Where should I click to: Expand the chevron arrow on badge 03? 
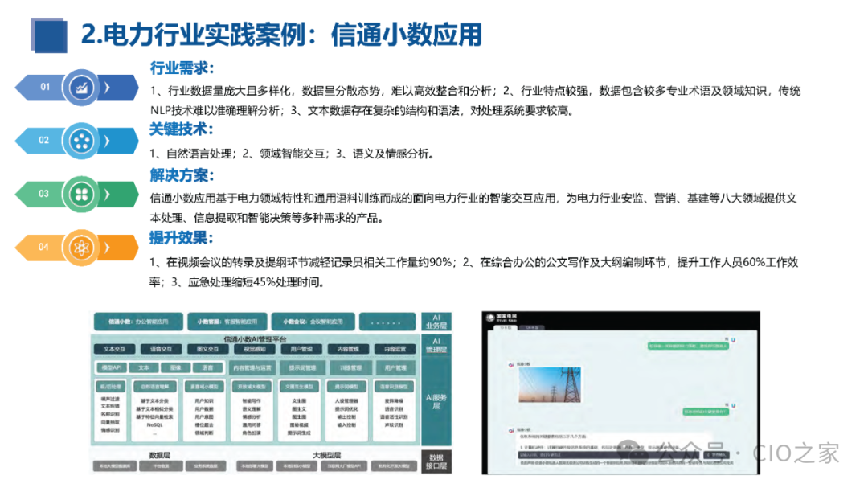coord(108,195)
